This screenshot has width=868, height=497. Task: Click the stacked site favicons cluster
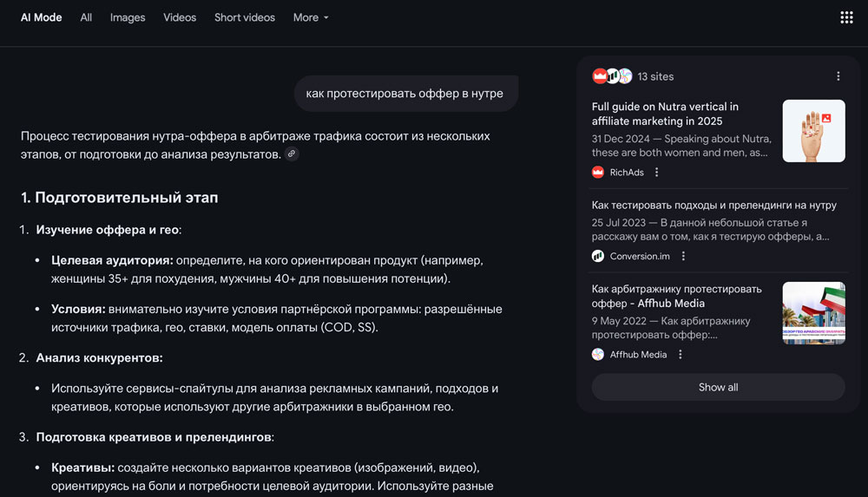612,76
